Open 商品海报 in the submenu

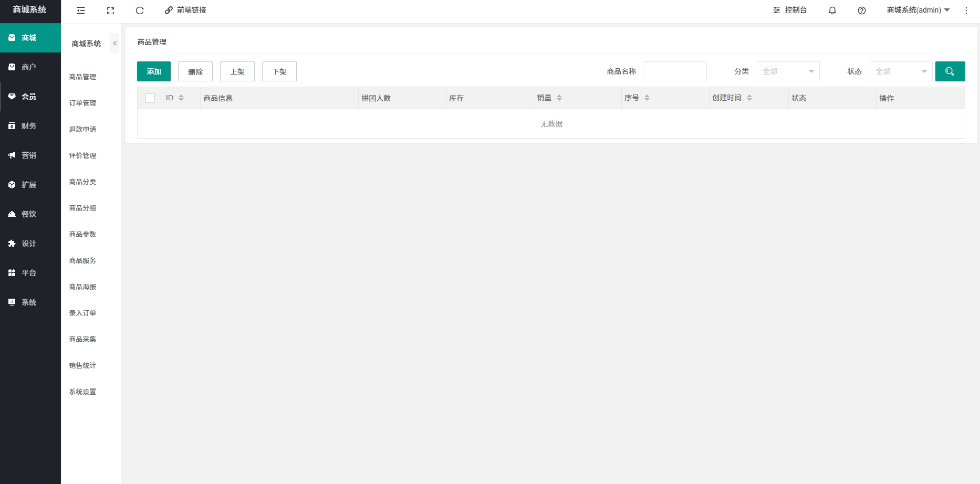[x=82, y=287]
